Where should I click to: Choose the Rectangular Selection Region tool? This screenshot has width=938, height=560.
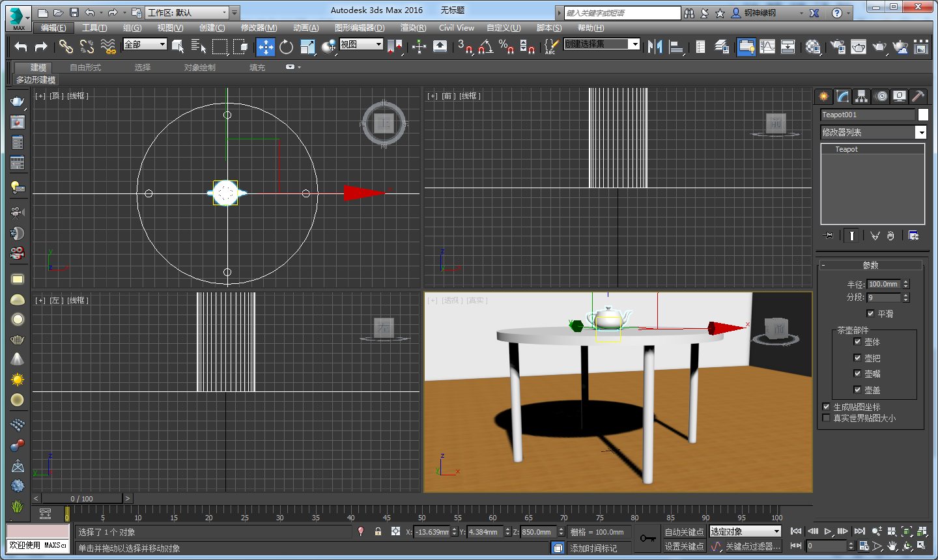pyautogui.click(x=220, y=46)
